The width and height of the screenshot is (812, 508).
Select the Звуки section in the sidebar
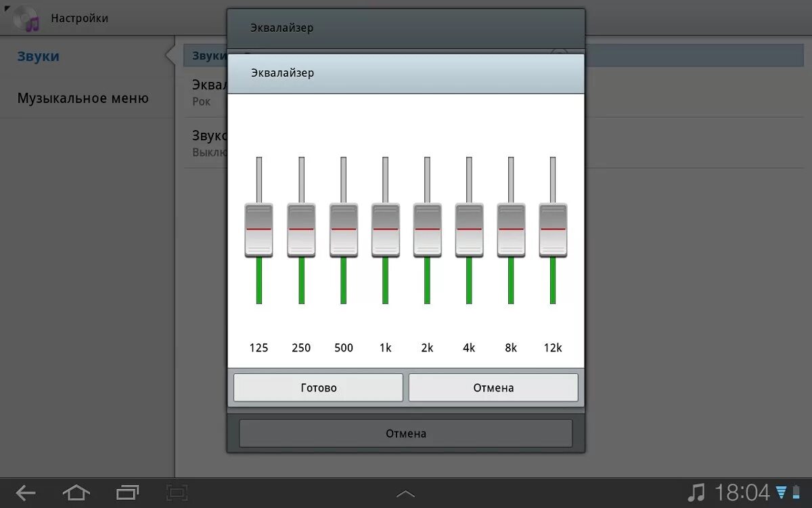click(37, 56)
